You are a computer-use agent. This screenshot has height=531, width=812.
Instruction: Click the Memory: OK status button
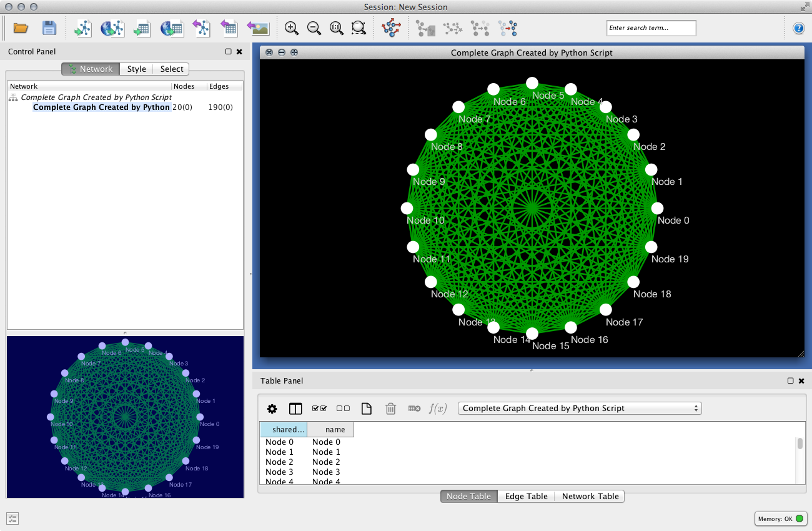coord(780,519)
